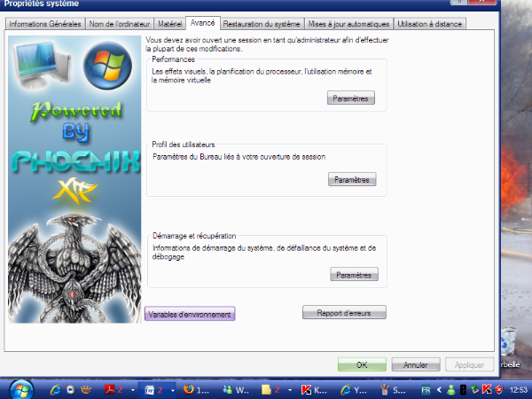
Task: Launch Internet Explorer from quick launch
Action: click(55, 390)
